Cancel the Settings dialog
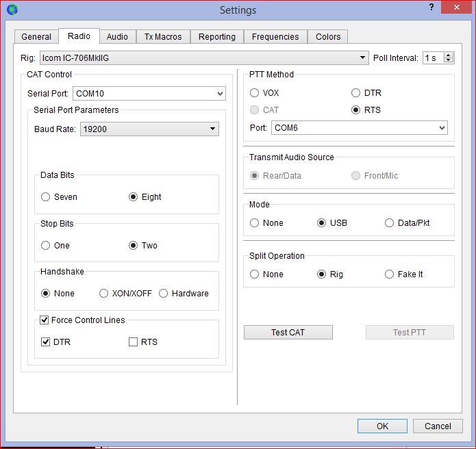Viewport: 476px width, 449px height. coord(438,426)
